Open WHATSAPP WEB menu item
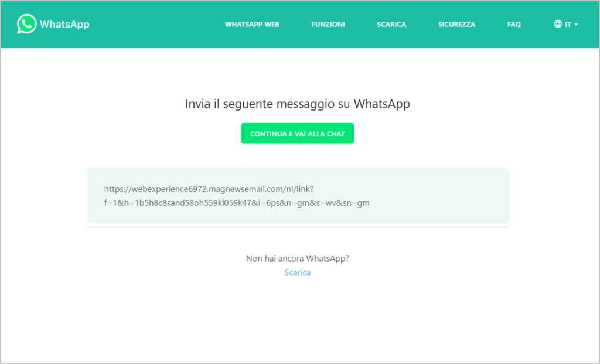The width and height of the screenshot is (600, 364). tap(252, 25)
